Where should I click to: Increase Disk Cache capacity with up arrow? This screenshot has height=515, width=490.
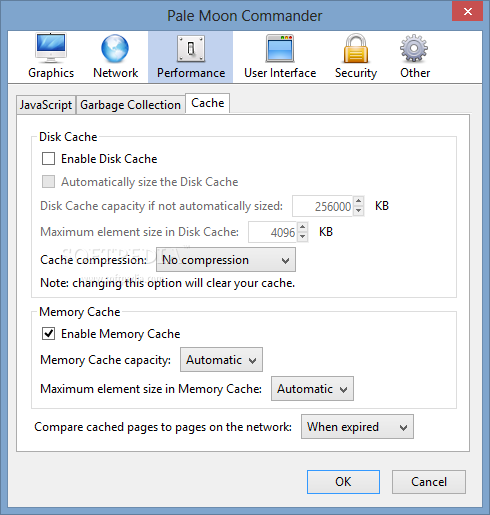358,201
